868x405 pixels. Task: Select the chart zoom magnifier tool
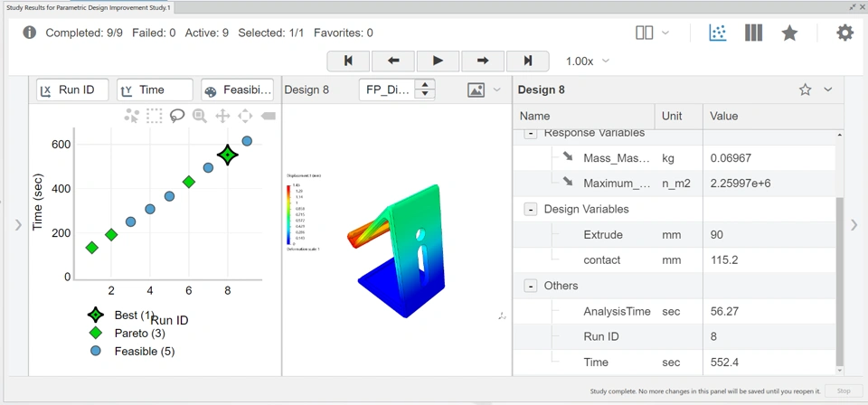(x=200, y=116)
